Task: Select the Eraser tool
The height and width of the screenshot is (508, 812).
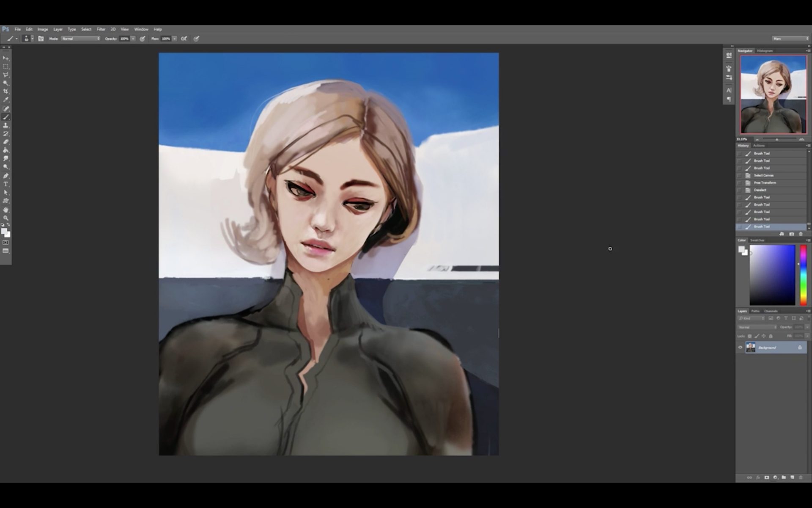Action: coord(6,142)
